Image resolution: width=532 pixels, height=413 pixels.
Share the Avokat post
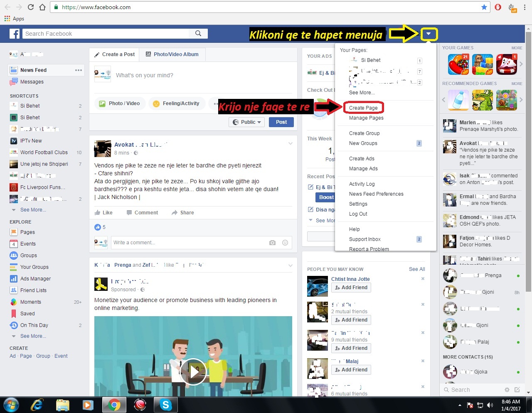(x=182, y=213)
